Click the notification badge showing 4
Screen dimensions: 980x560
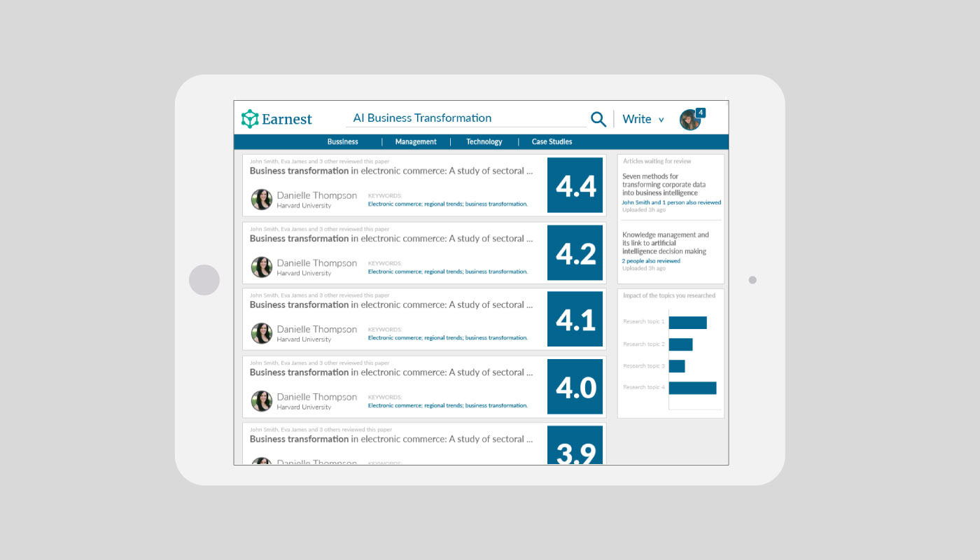pos(701,112)
